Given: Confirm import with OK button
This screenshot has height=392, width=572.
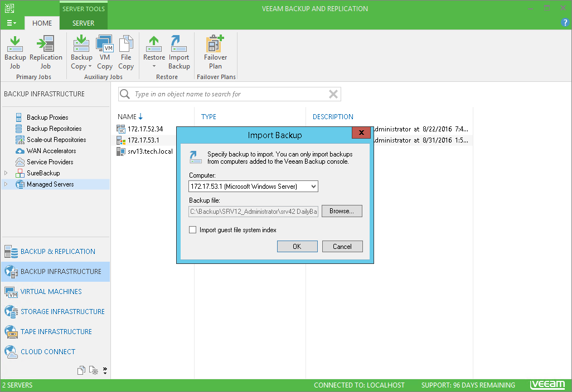Looking at the screenshot, I should tap(297, 246).
